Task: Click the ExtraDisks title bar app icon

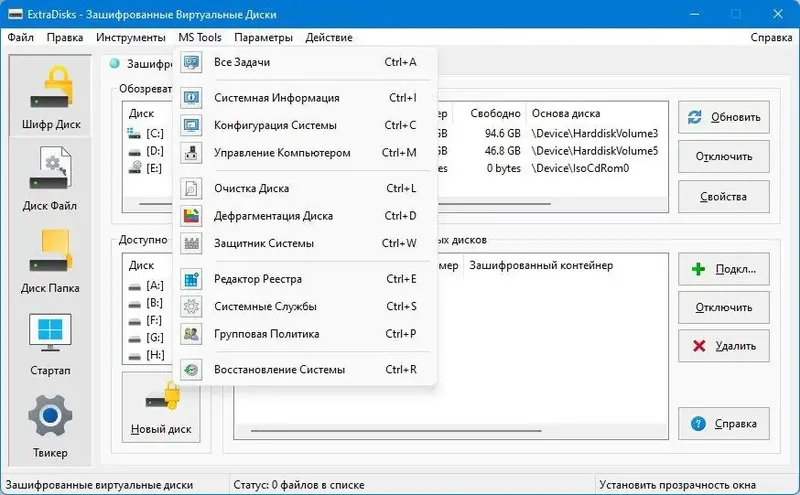Action: point(15,14)
